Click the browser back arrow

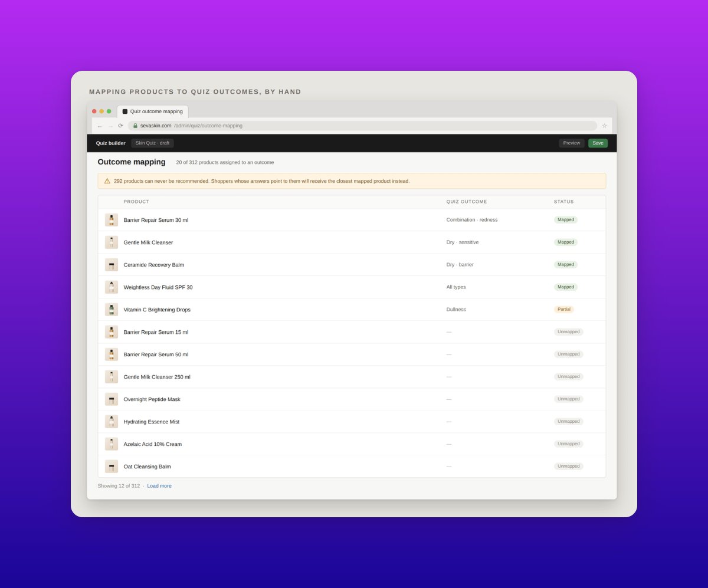click(x=100, y=126)
